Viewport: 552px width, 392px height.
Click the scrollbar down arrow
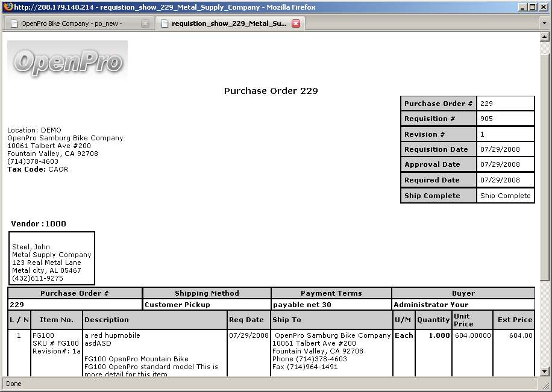click(x=545, y=372)
